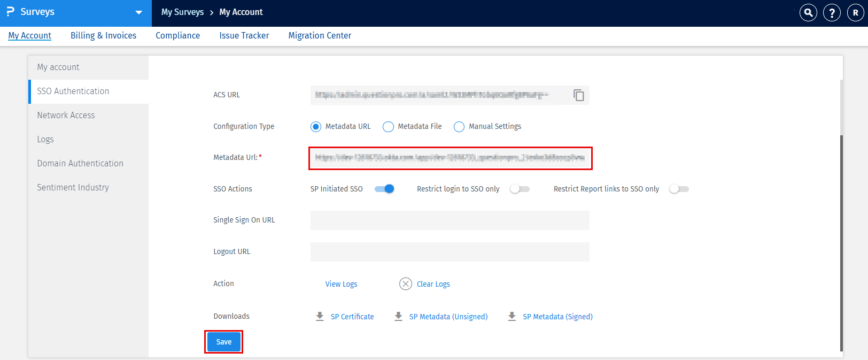The height and width of the screenshot is (360, 868).
Task: Click the search magnifier icon
Action: pos(808,12)
